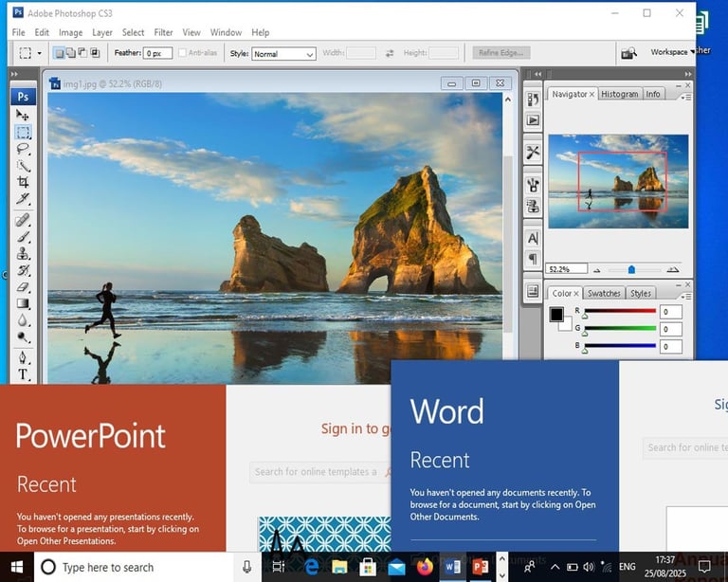The image size is (728, 582).
Task: Select the Slice tool
Action: [23, 199]
